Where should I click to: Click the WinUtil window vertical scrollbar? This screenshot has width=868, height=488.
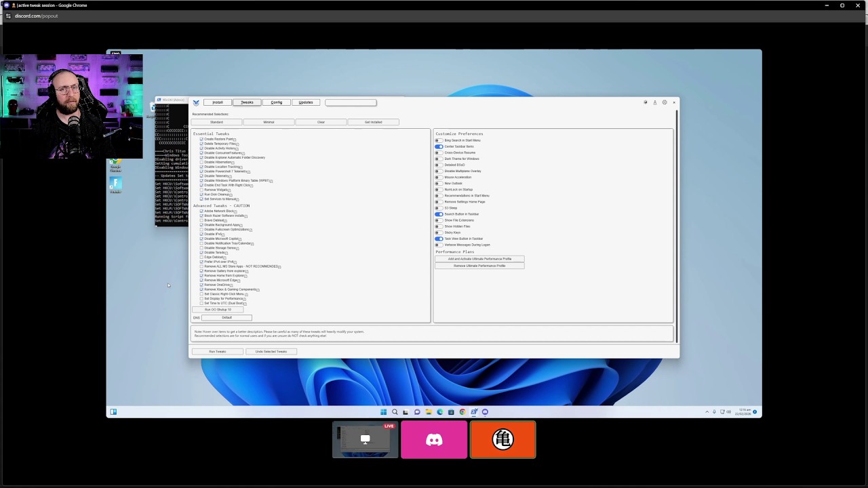[677, 226]
